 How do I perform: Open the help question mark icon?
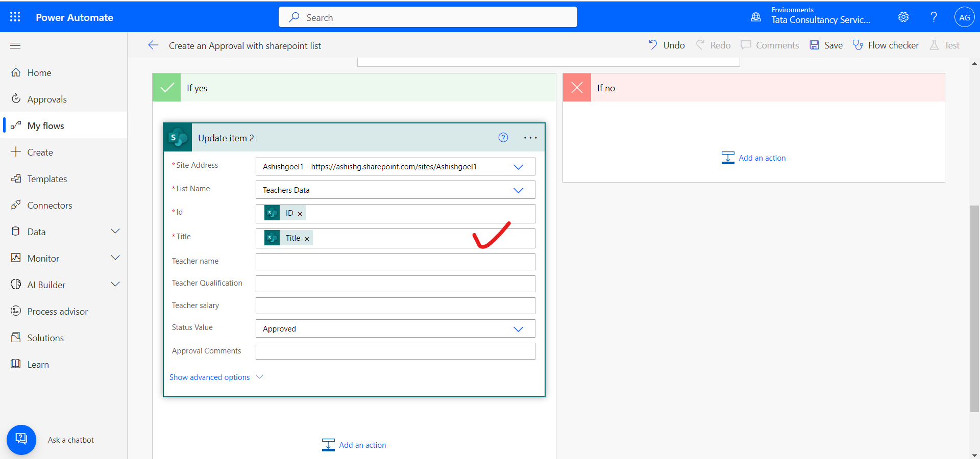coord(933,17)
